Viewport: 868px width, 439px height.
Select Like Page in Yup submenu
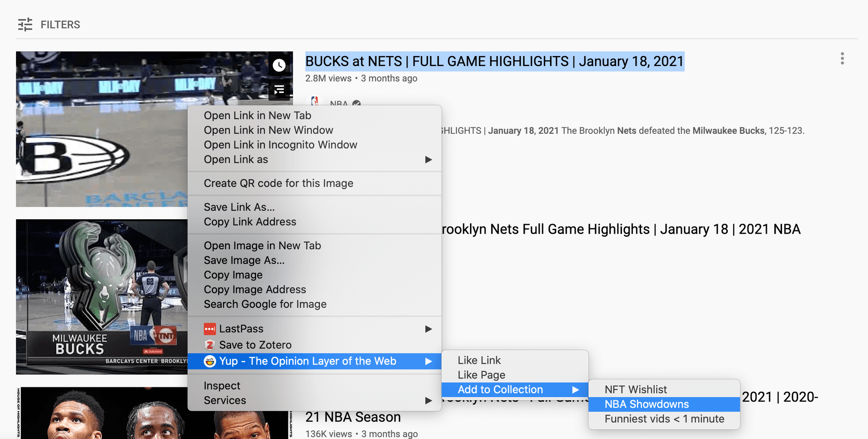[x=515, y=375]
